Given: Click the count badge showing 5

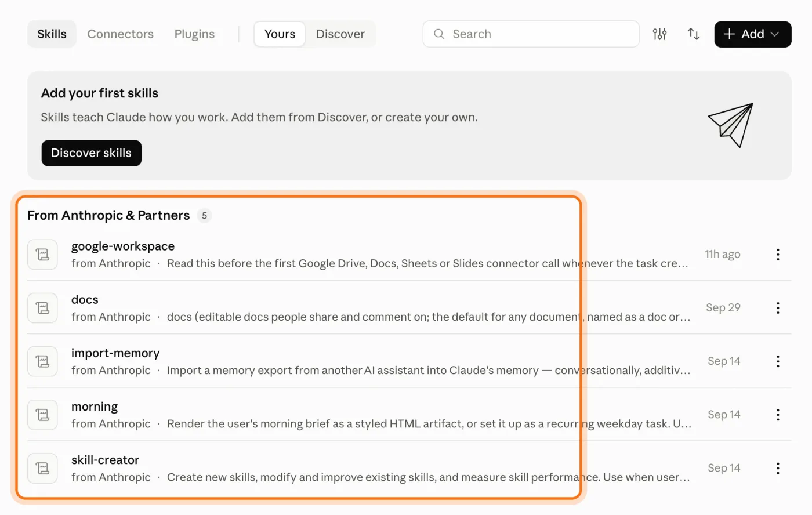Looking at the screenshot, I should coord(204,216).
